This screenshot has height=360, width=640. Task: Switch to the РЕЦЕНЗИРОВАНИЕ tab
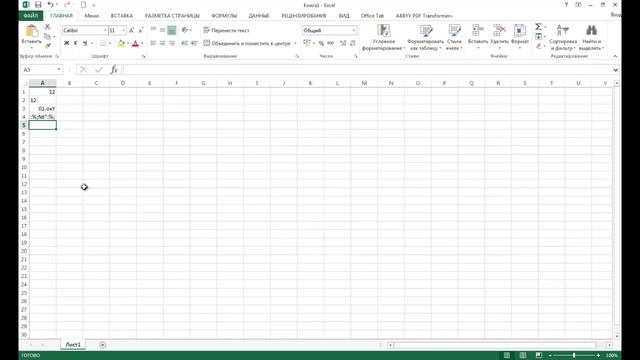[304, 16]
